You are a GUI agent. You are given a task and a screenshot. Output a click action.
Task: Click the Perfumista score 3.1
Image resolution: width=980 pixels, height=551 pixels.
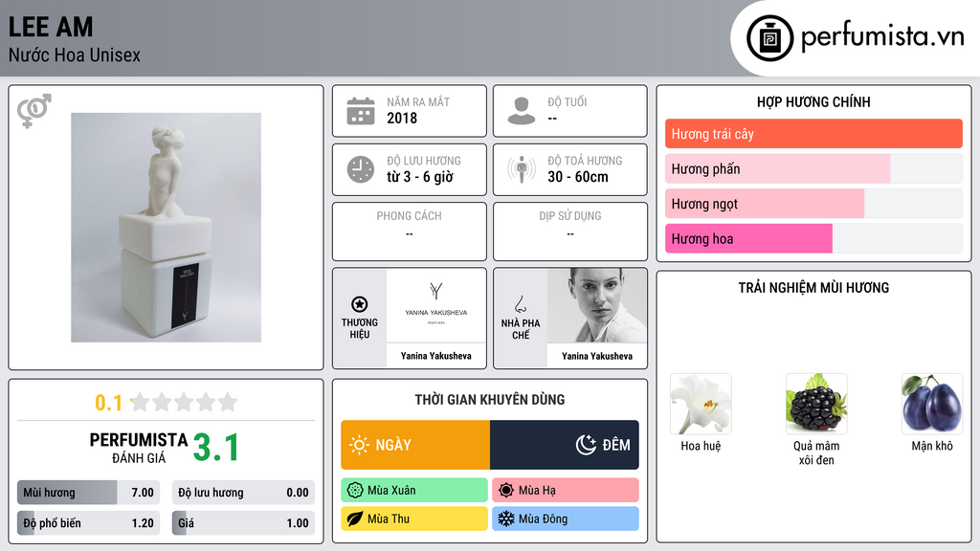click(x=216, y=448)
